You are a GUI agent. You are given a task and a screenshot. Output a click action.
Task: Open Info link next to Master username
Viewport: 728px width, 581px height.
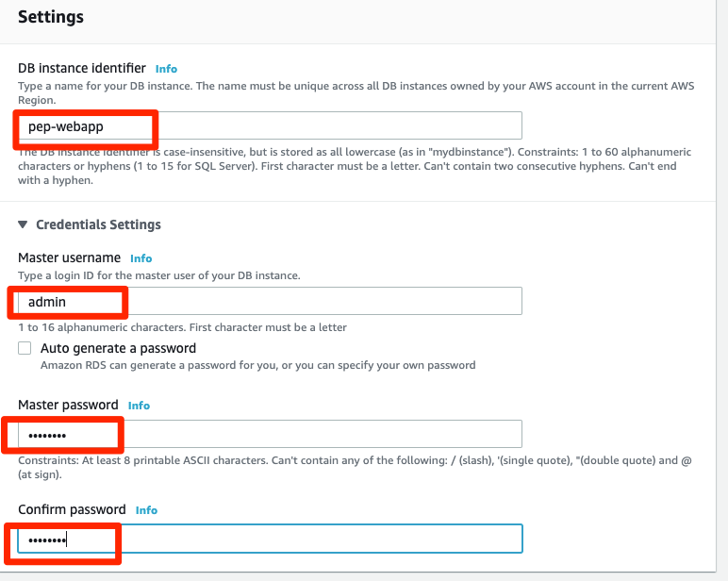tap(141, 258)
